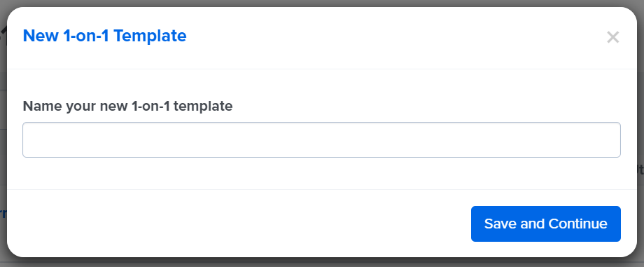644x267 pixels.
Task: Click empty footer area left of Save button
Action: click(x=246, y=224)
